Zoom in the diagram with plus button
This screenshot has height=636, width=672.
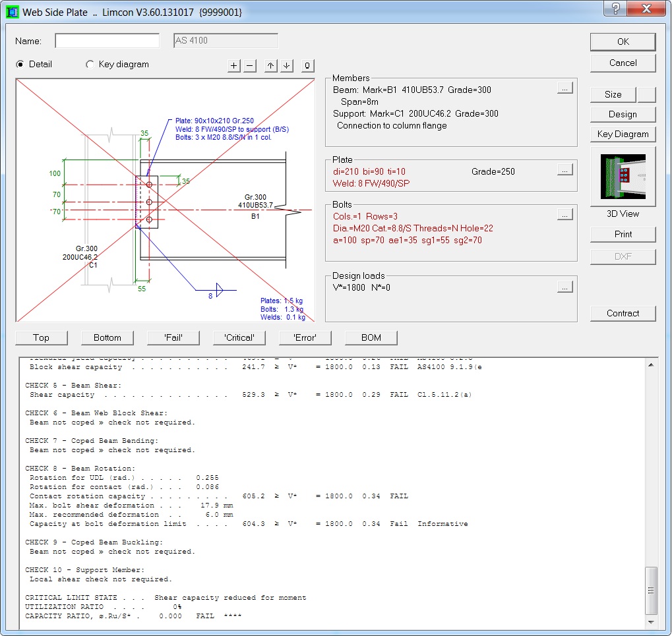click(234, 65)
